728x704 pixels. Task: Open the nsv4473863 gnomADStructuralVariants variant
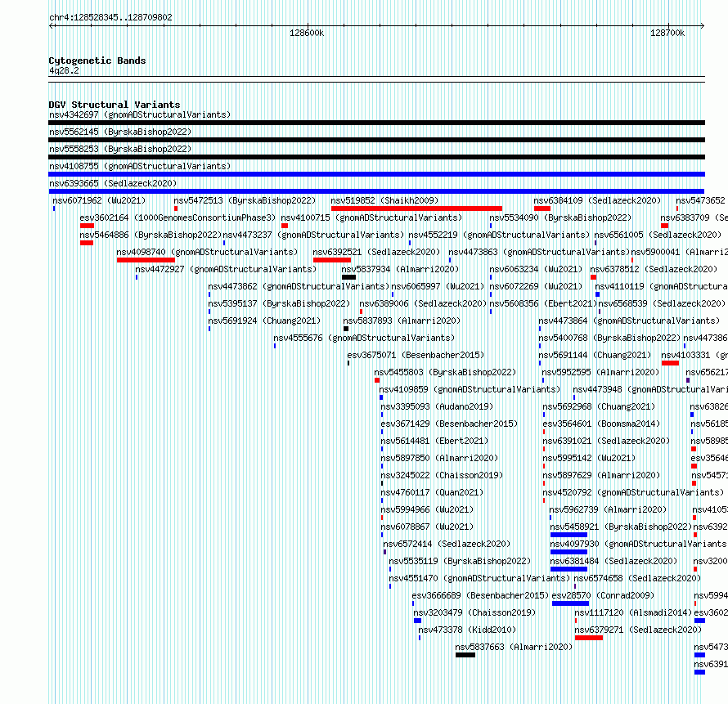pos(539,252)
